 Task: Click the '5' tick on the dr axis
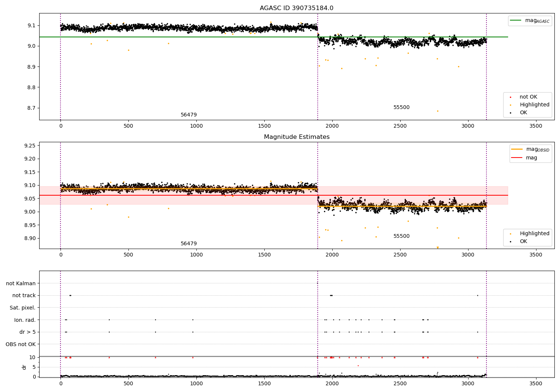34,367
